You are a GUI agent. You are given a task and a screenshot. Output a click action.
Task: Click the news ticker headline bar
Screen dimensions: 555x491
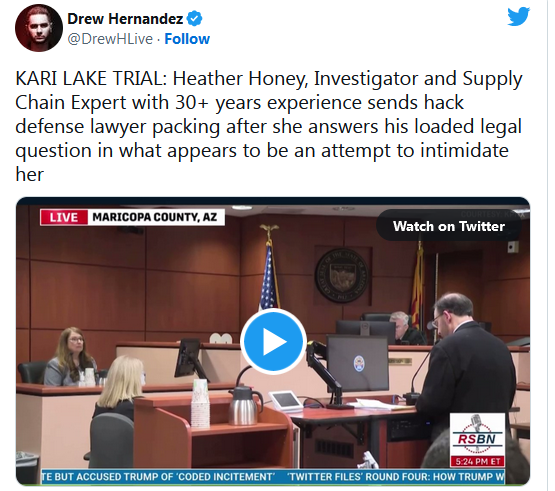tap(273, 476)
